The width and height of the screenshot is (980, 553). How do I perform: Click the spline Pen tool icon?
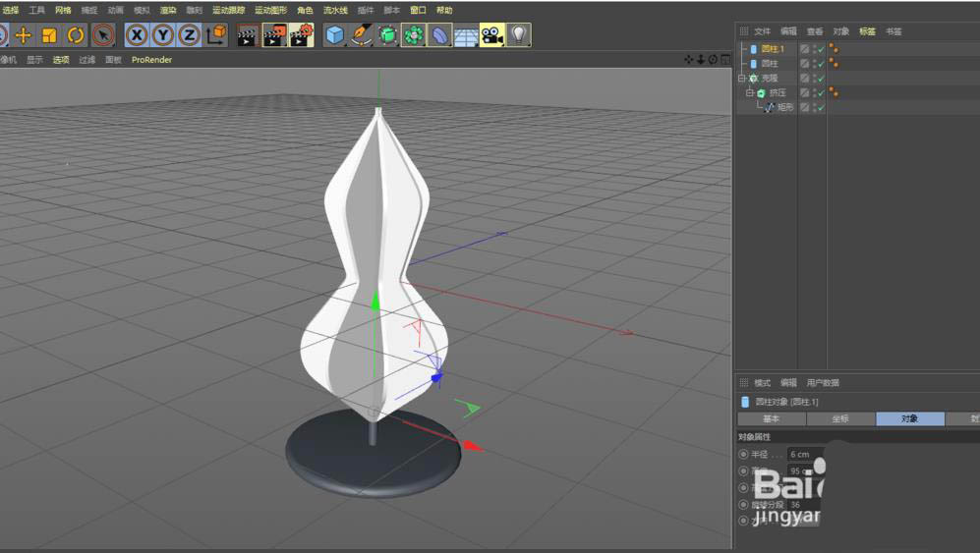coord(362,35)
